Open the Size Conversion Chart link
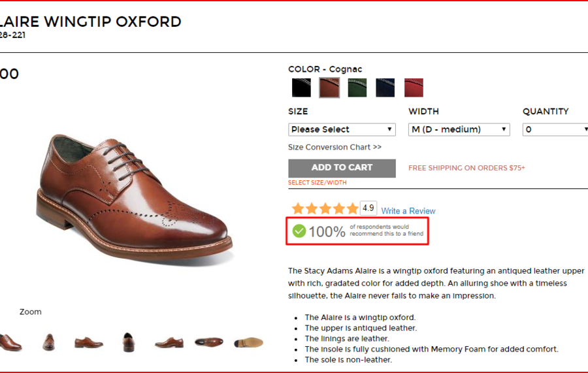This screenshot has width=588, height=373. [335, 148]
